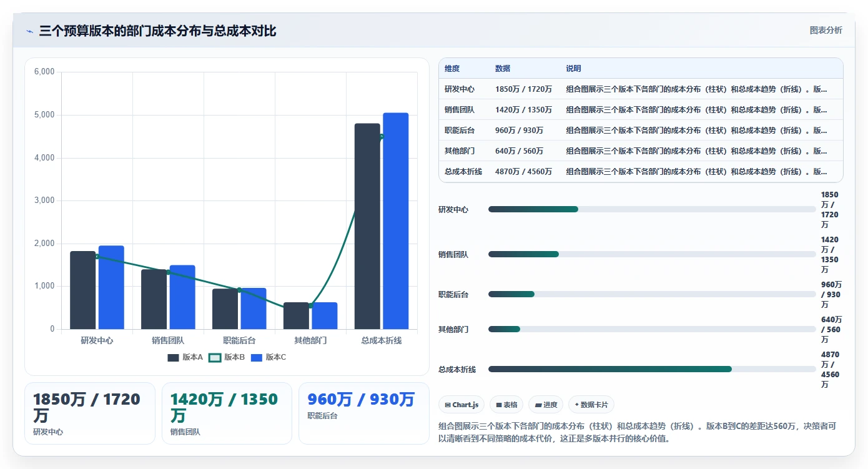Click the 总成本折线 progress bar

pyautogui.click(x=652, y=369)
